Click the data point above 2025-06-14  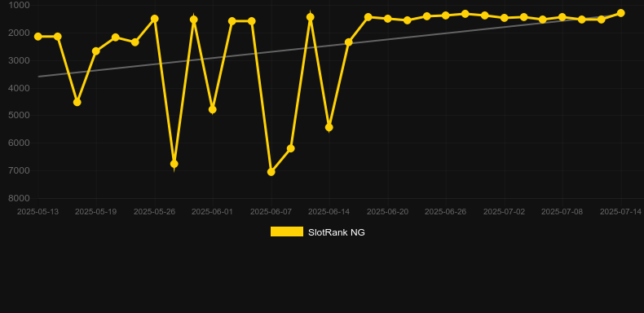(329, 127)
